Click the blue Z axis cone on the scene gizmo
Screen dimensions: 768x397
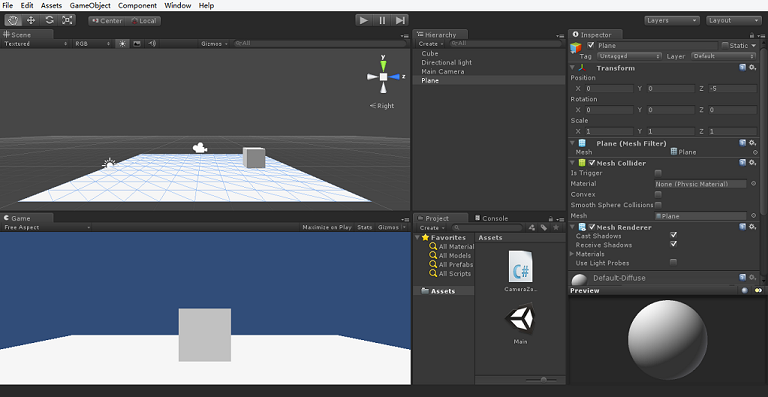395,76
